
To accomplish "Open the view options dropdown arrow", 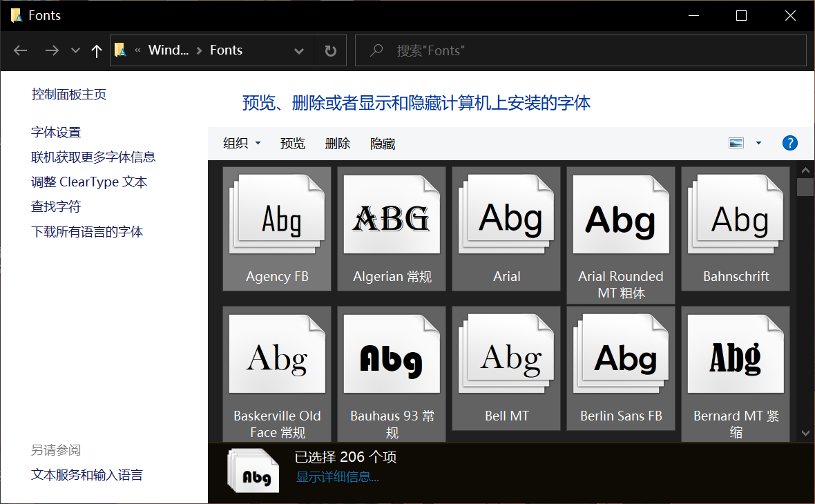I will (758, 143).
